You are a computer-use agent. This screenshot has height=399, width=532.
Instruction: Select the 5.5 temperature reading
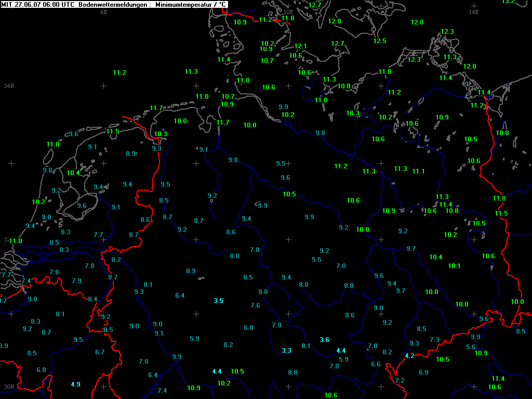(x=316, y=260)
